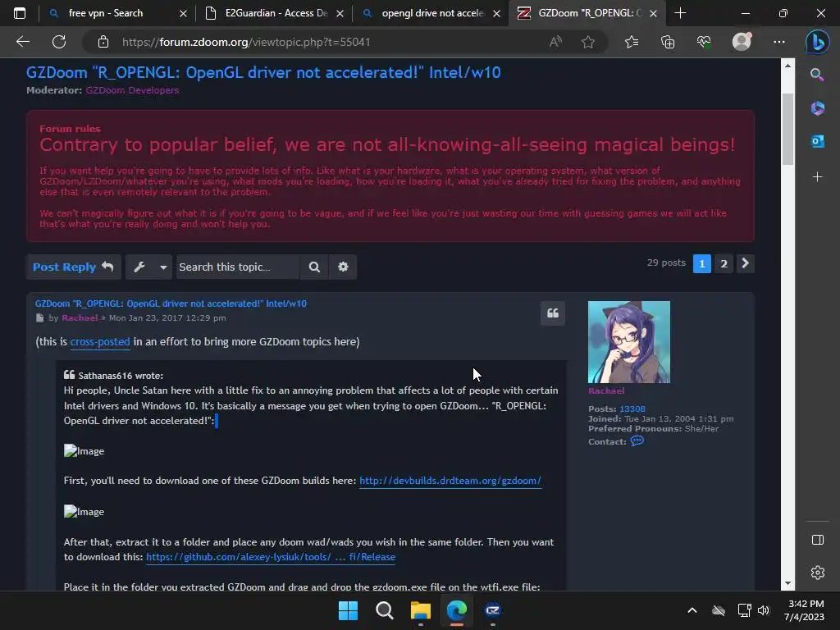Image resolution: width=840 pixels, height=630 pixels.
Task: Show hidden system tray icons
Action: [692, 610]
